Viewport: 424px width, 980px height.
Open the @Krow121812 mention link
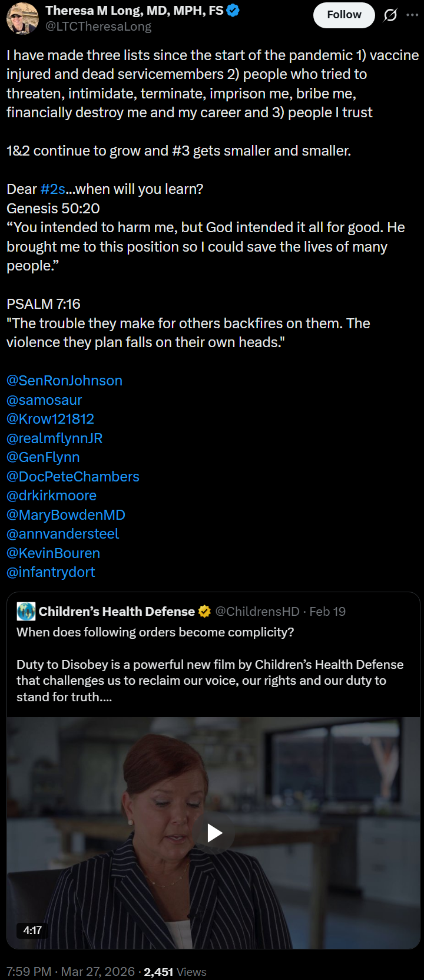pyautogui.click(x=50, y=419)
